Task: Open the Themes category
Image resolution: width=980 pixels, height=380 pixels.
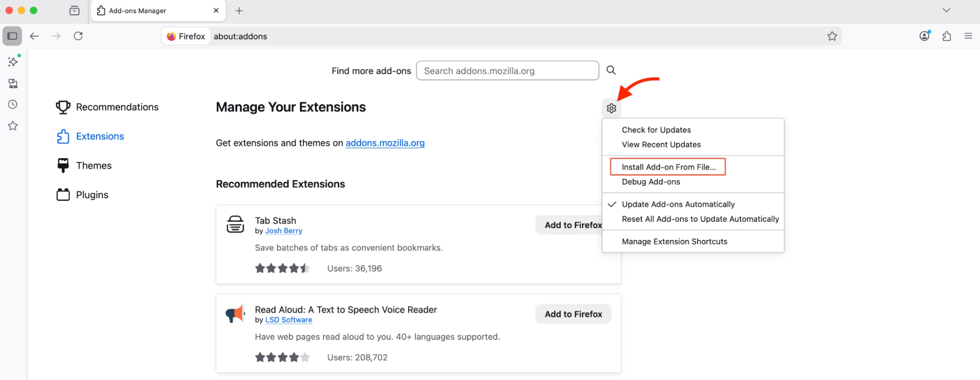Action: tap(85, 166)
